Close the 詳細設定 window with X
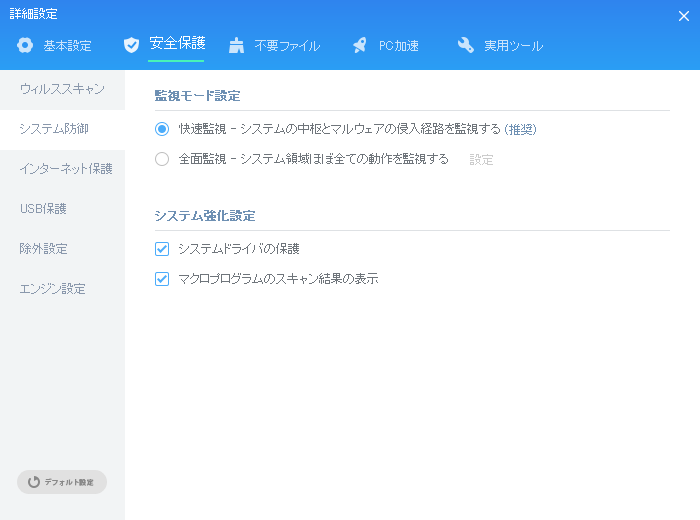 coord(683,16)
